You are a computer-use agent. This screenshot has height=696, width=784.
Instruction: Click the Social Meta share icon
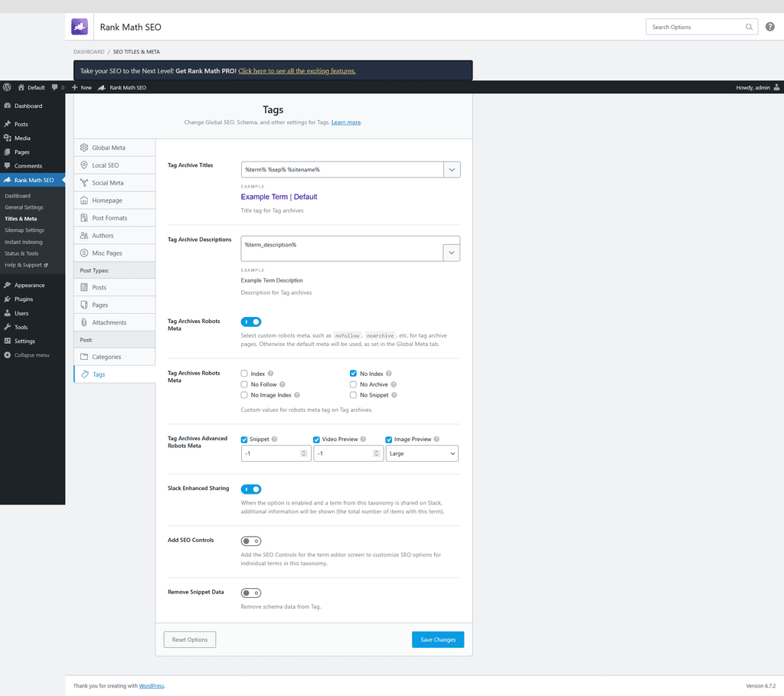pyautogui.click(x=84, y=182)
